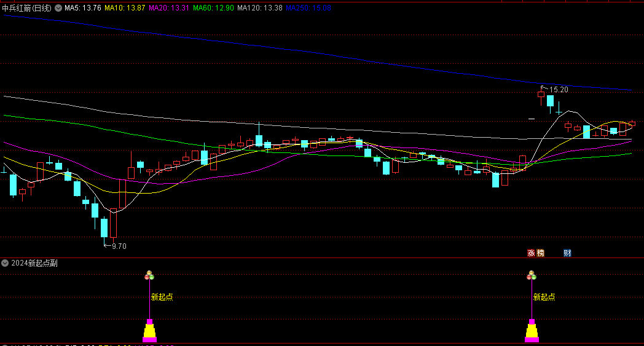The height and width of the screenshot is (346, 644).
Task: Click the green MA60: 12.90 label
Action: [214, 8]
